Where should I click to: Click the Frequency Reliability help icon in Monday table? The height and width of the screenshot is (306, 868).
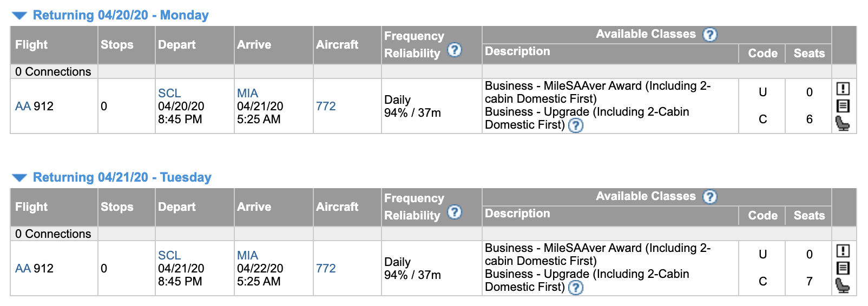(x=455, y=50)
